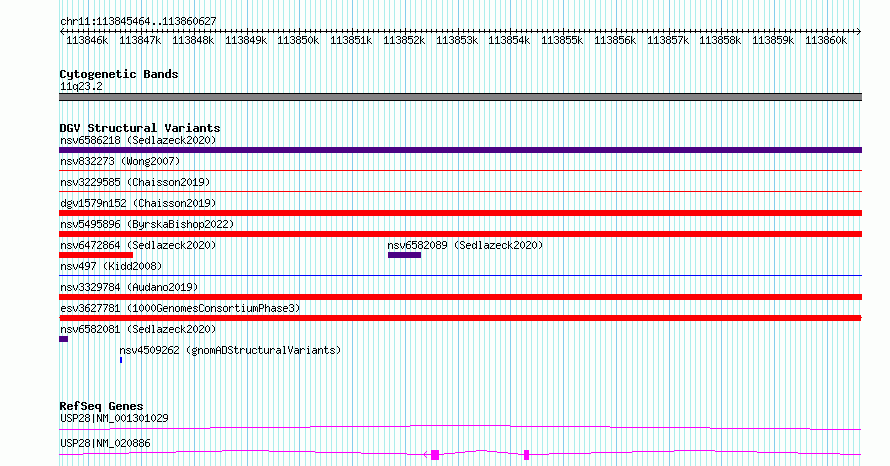The image size is (890, 466).
Task: Open variant nsv6586218 (Sedlazeck2020) label
Action: (x=138, y=140)
